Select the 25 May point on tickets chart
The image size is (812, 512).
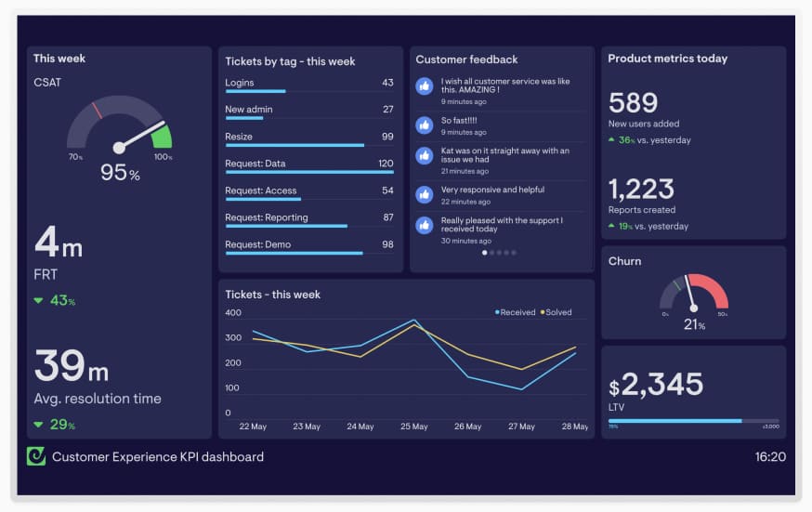click(x=414, y=322)
